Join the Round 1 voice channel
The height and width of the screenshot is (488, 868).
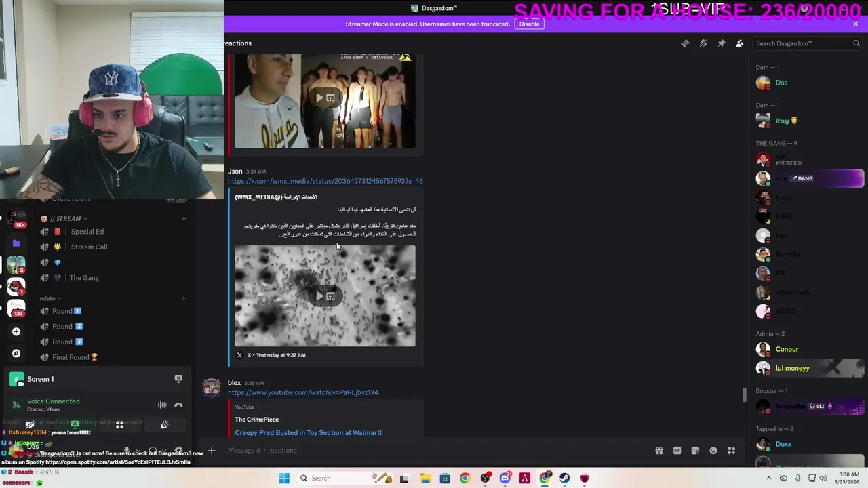pos(66,311)
